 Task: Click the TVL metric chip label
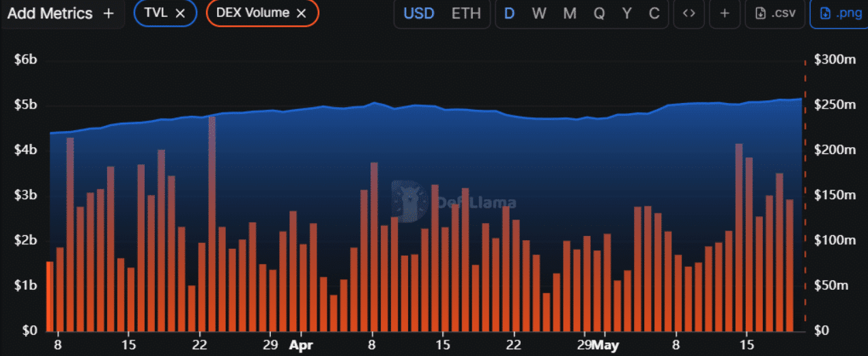coord(156,13)
